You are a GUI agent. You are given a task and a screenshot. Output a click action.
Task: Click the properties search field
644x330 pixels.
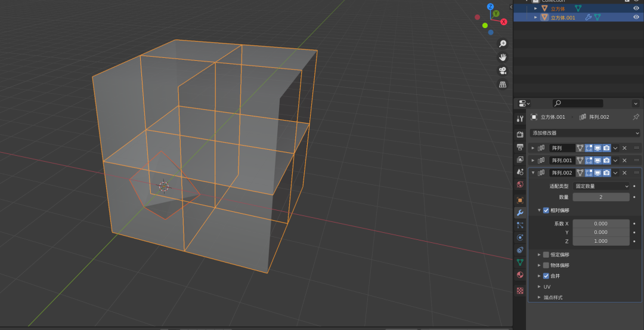577,103
